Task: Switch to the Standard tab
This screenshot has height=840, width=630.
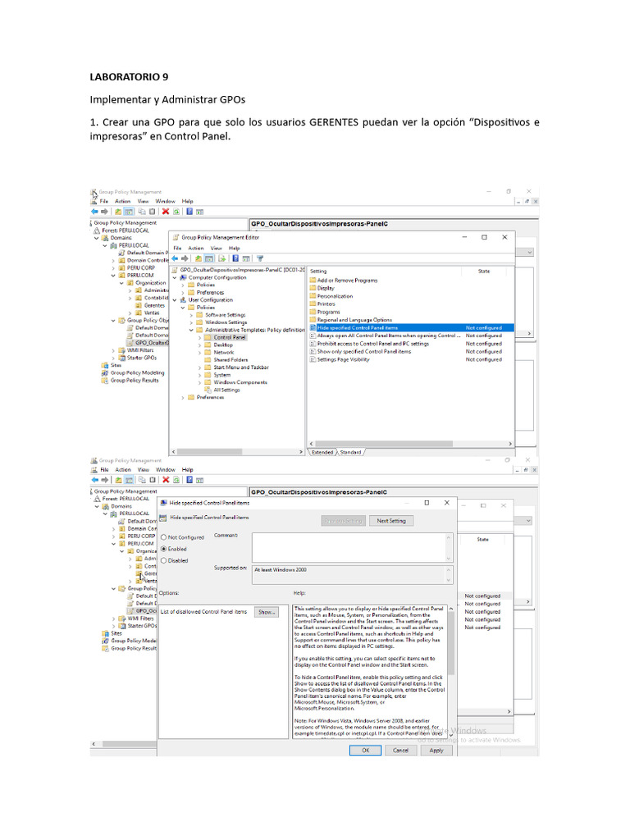Action: pos(350,452)
